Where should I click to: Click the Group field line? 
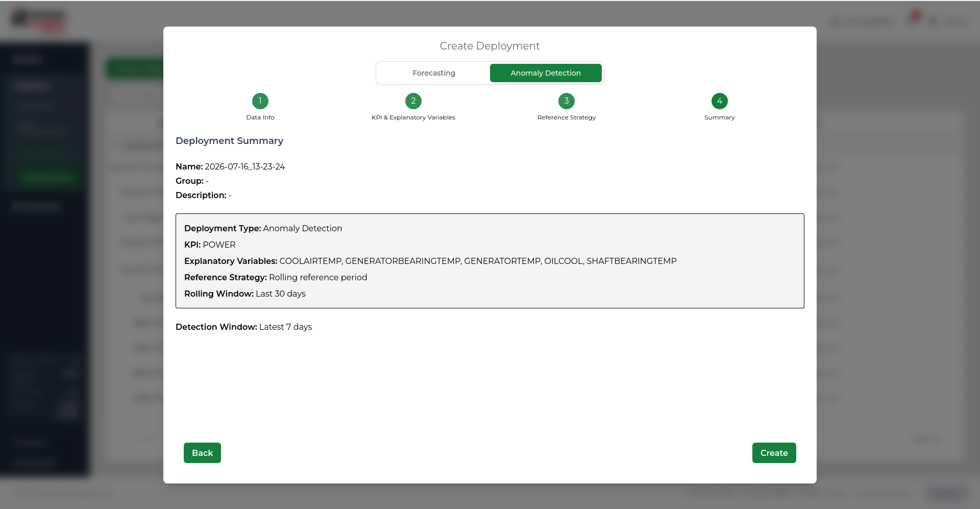(192, 181)
